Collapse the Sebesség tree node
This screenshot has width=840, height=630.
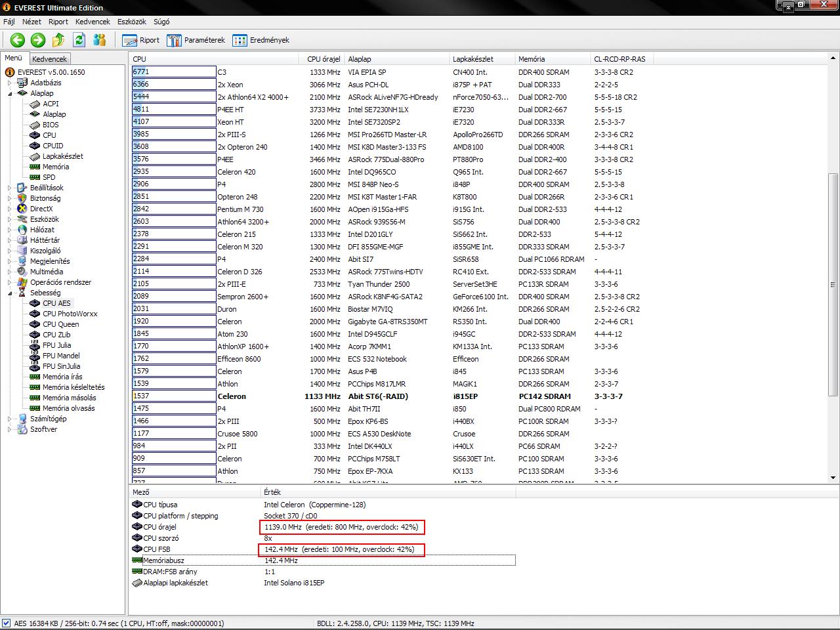(10, 293)
